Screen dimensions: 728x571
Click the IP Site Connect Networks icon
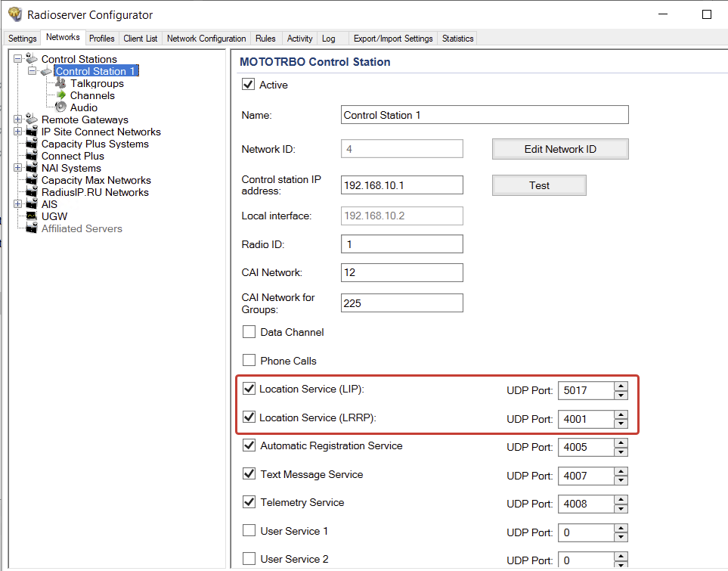(32, 132)
